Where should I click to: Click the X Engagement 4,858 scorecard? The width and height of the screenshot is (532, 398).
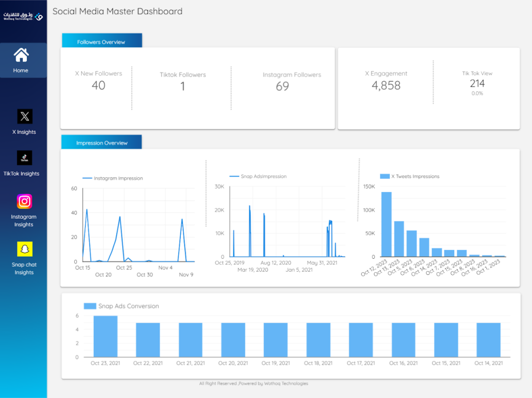pos(386,82)
